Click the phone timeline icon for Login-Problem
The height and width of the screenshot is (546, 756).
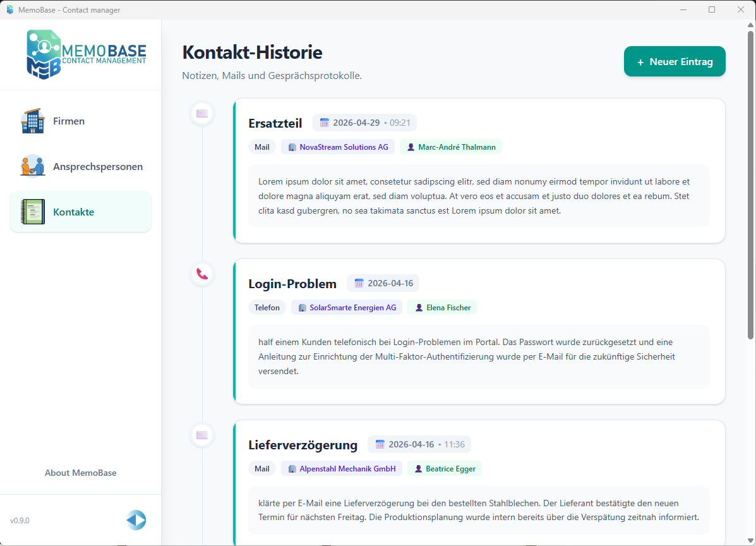202,274
